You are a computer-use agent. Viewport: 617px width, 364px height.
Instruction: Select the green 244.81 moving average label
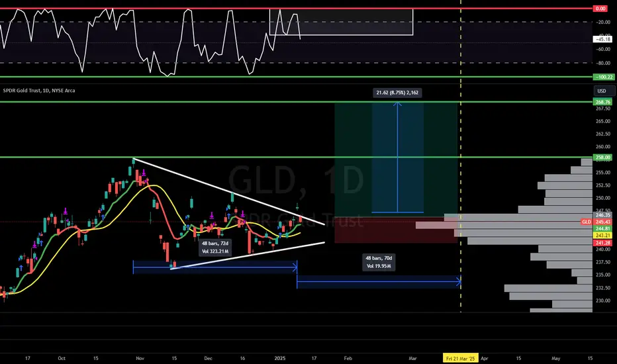point(603,228)
